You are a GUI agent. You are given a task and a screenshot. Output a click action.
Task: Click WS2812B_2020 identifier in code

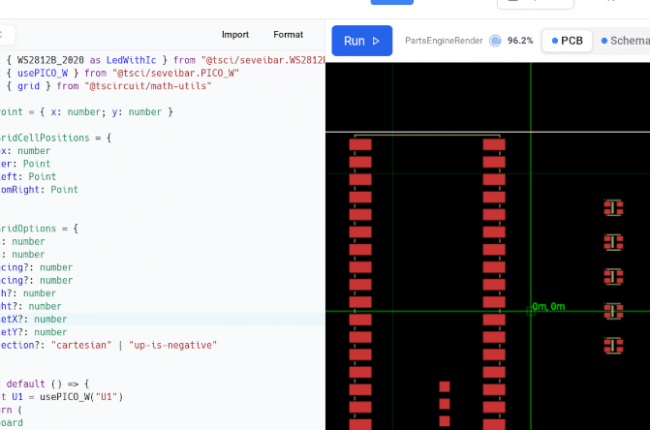51,60
